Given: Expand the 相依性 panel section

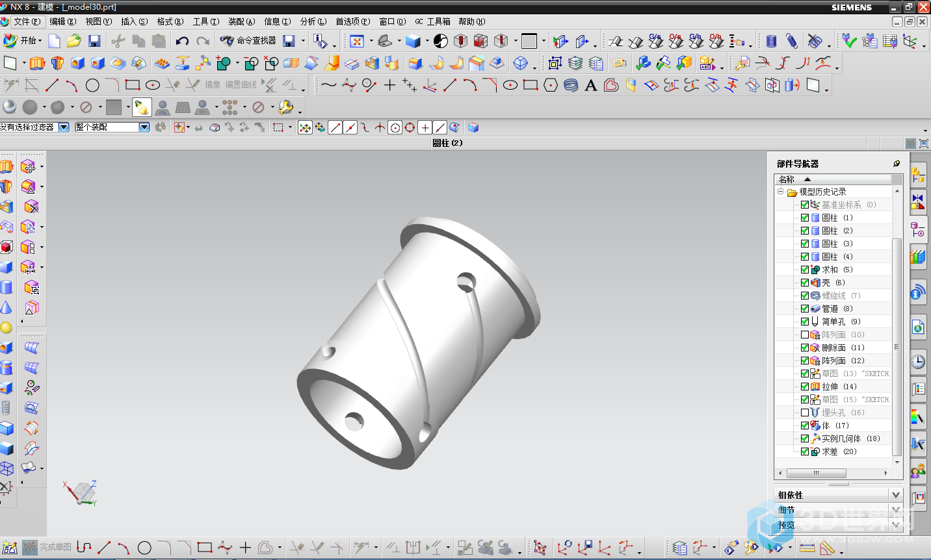Looking at the screenshot, I should click(896, 495).
